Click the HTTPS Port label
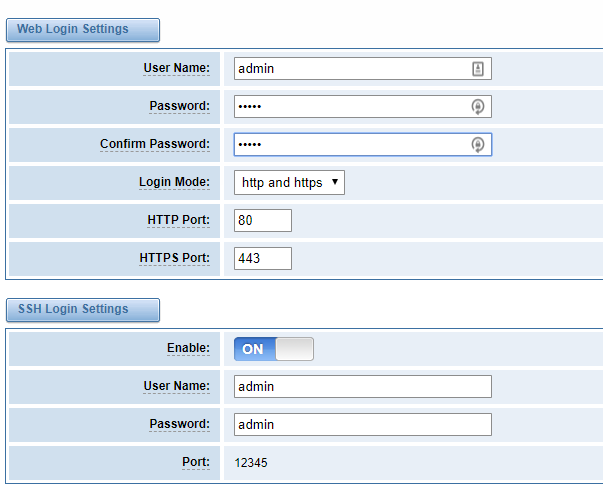 (x=175, y=258)
